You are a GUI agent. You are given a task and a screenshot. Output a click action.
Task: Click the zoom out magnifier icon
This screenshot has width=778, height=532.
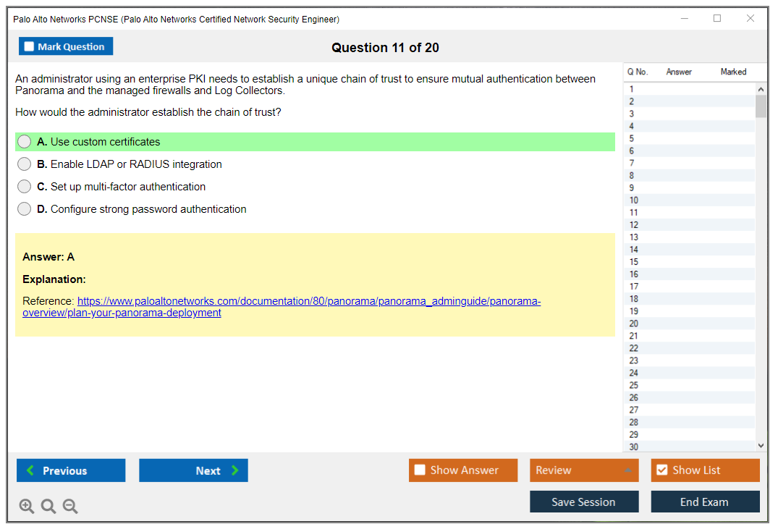(70, 507)
